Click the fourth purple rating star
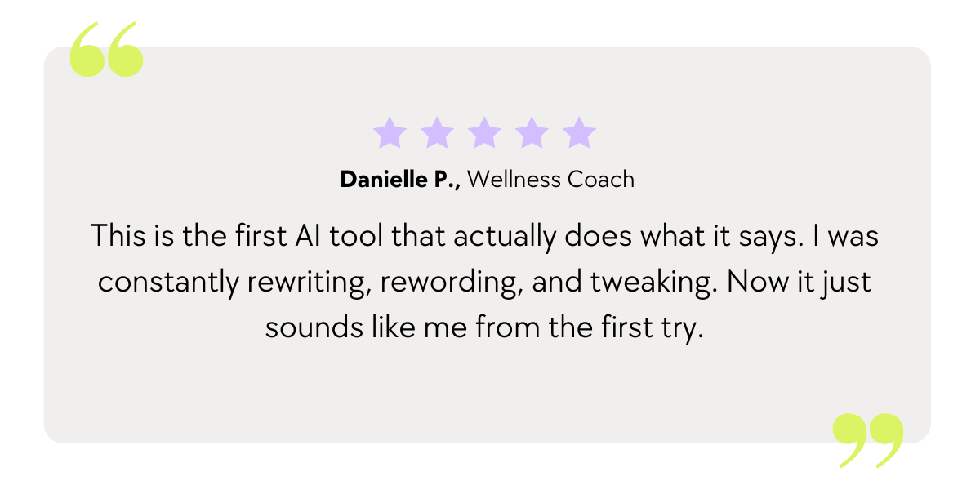 (x=532, y=132)
